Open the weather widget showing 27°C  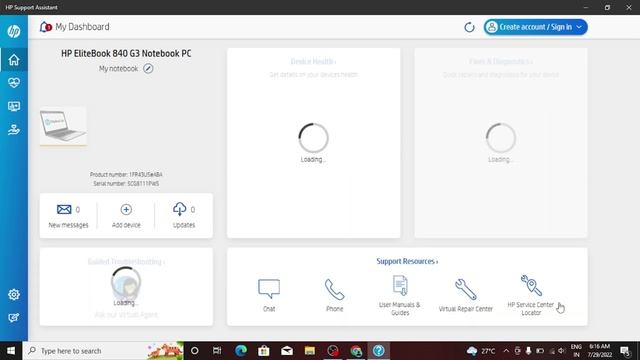point(481,351)
